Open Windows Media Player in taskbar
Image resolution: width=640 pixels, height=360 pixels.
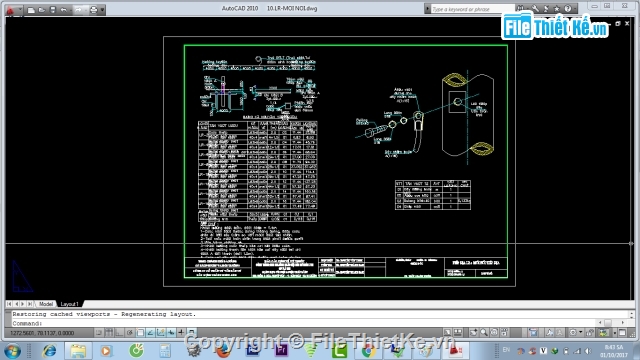point(106,351)
